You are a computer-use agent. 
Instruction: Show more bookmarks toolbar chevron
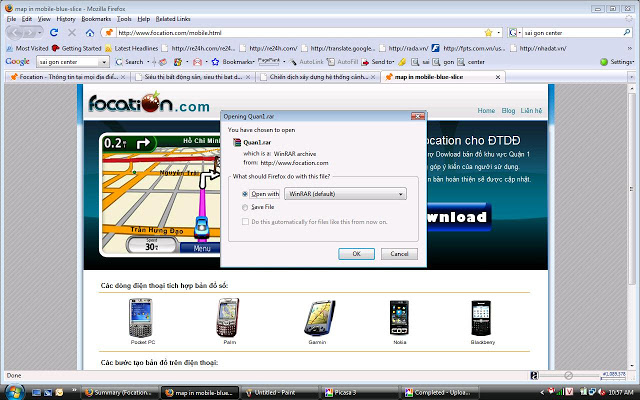click(x=630, y=48)
